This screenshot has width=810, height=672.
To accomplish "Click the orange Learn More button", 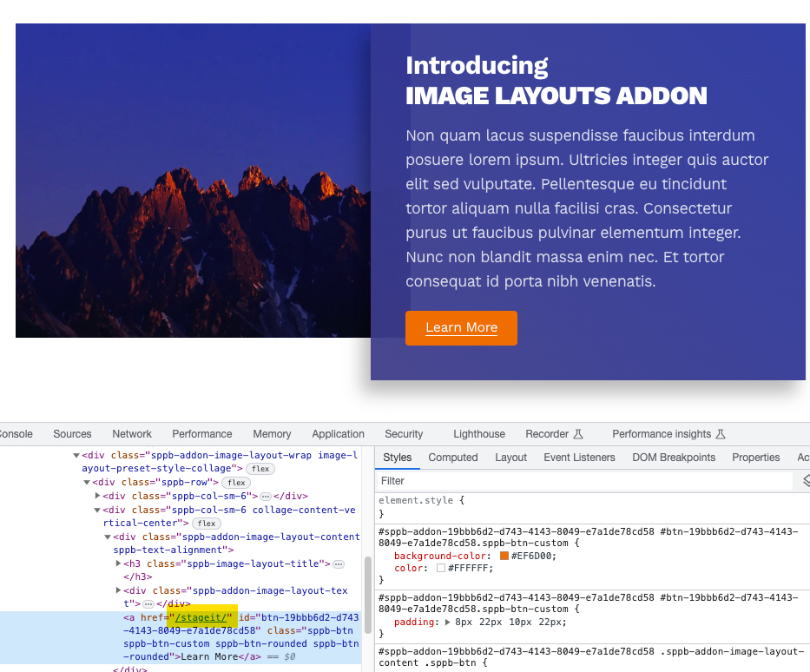I will click(x=461, y=328).
